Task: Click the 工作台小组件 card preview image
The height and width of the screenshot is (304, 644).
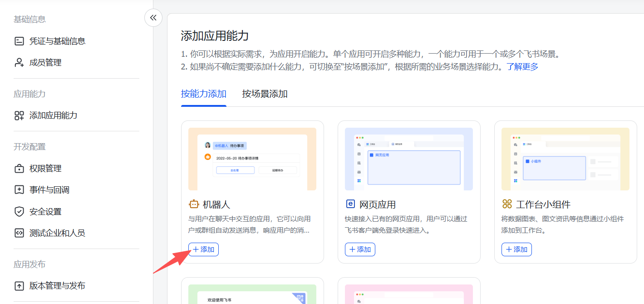Action: tap(565, 159)
